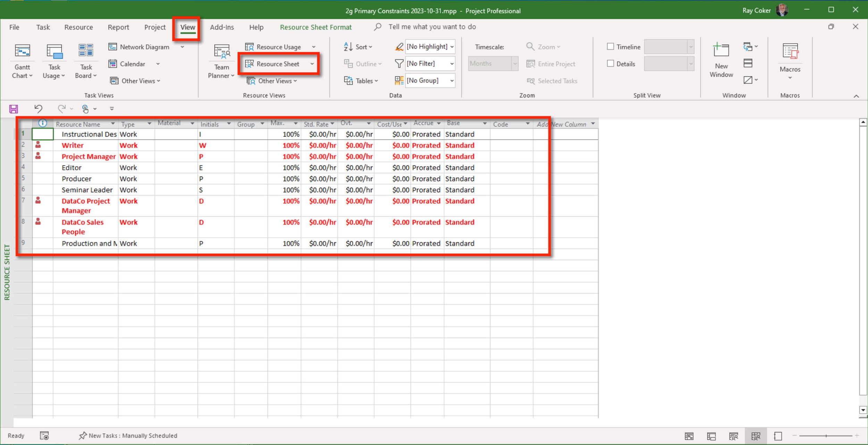Select the Producer resource name cell
This screenshot has width=868, height=445.
coord(85,179)
